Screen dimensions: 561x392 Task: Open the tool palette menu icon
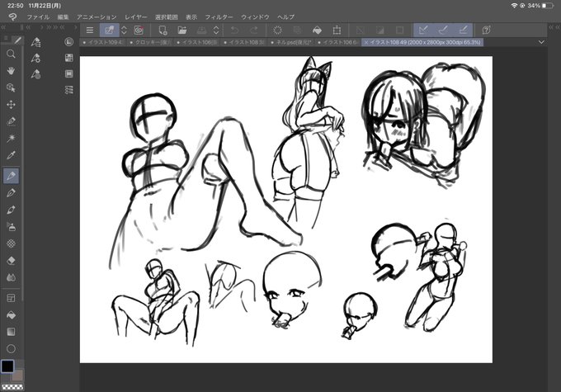click(6, 38)
